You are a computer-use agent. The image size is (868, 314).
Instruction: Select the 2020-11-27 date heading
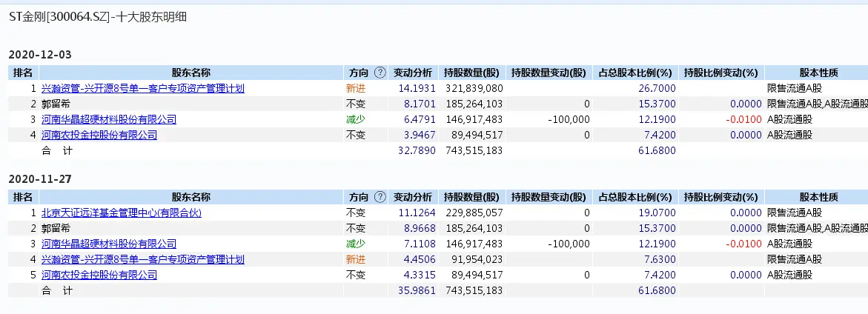tap(41, 179)
